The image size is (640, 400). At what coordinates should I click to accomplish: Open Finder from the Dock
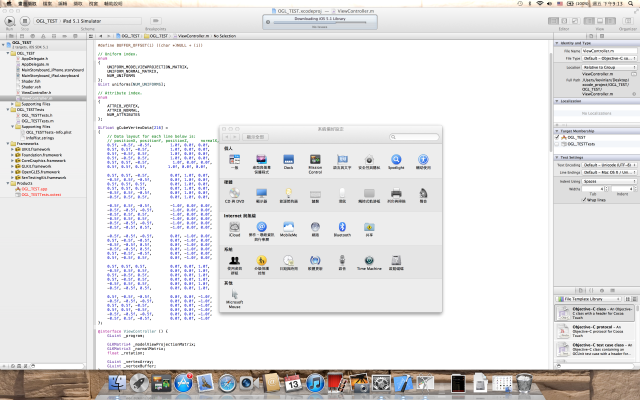click(x=117, y=383)
